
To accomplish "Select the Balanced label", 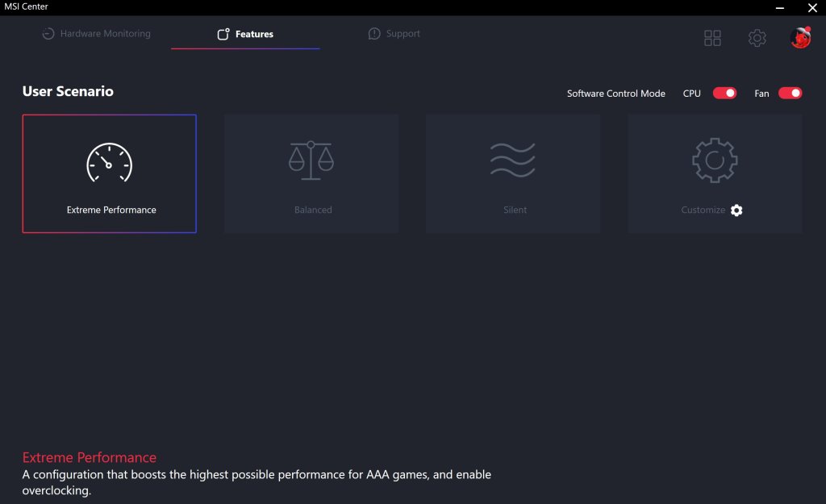I will [313, 210].
